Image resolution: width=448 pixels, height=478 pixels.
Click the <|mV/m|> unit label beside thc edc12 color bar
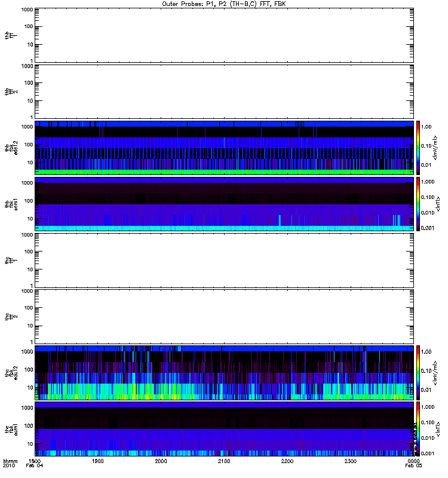click(x=435, y=373)
